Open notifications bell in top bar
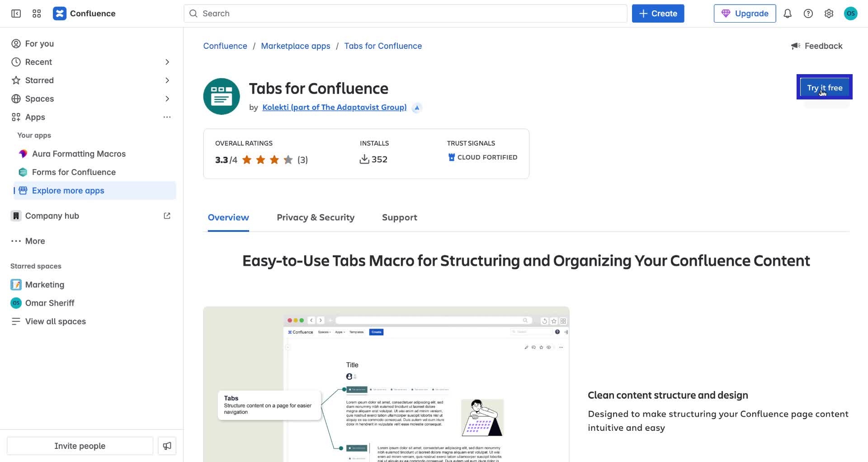The height and width of the screenshot is (462, 868). (787, 14)
